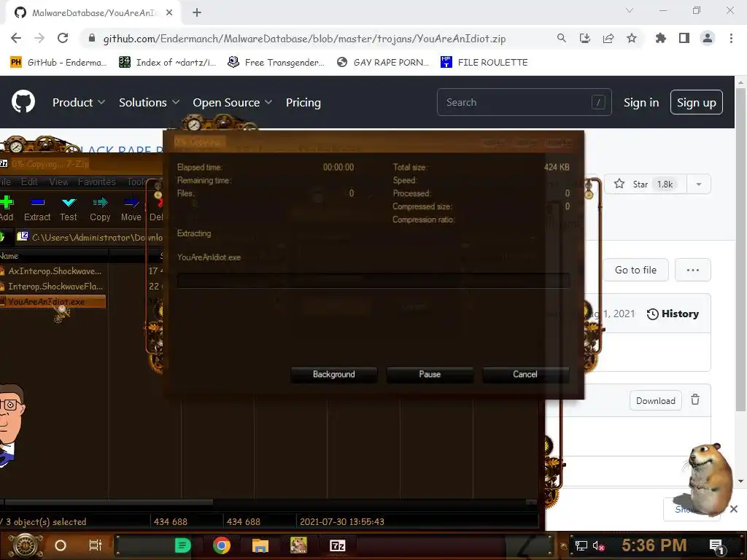Select the AxInterop.Shockwave file row

53,271
